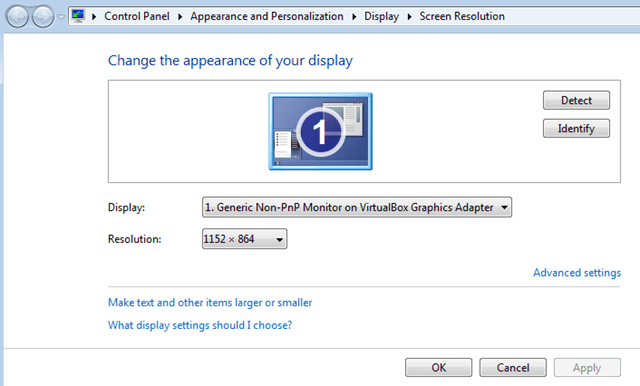Click the Cancel button
The image size is (640, 386).
point(513,368)
